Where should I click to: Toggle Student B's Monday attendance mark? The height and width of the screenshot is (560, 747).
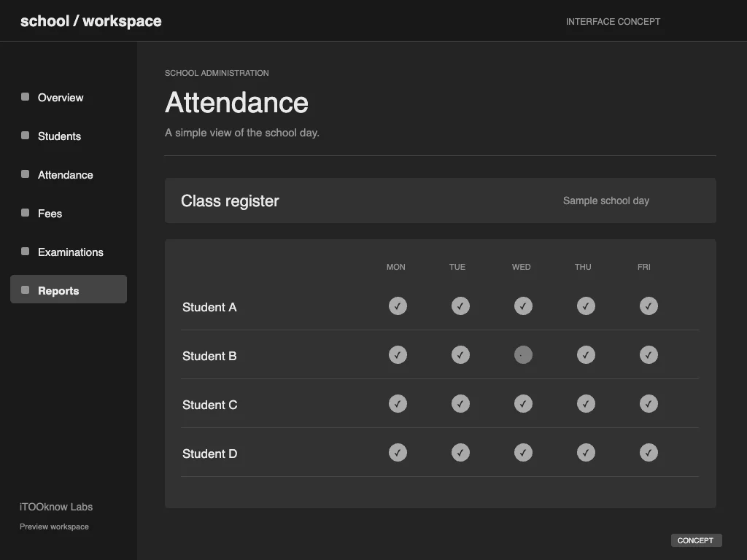pos(398,355)
